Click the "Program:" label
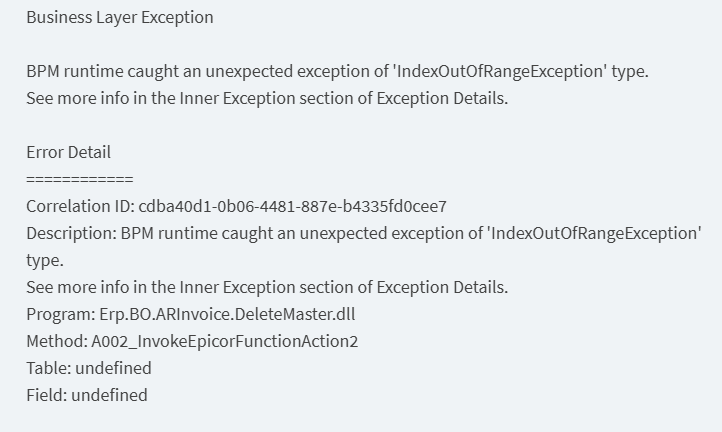The image size is (722, 432). 59,314
